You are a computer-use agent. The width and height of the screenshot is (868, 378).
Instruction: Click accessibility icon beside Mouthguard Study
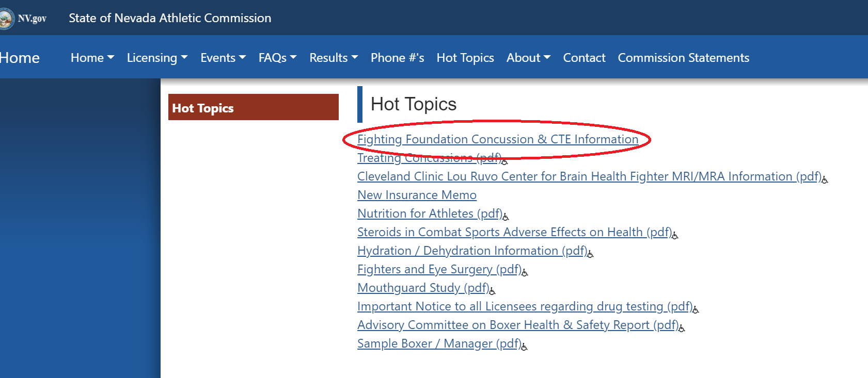(x=492, y=291)
